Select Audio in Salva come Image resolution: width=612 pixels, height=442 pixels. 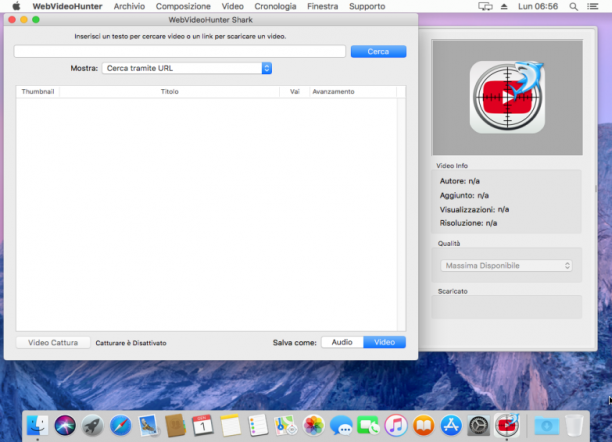(342, 342)
